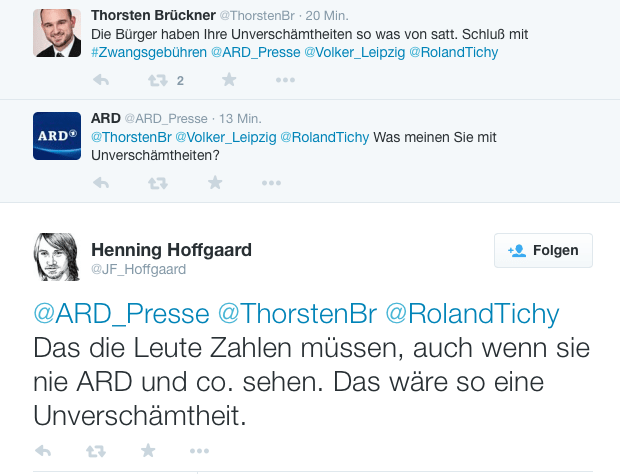The width and height of the screenshot is (620, 474).
Task: Open more options on Thorsten Brückner's tweet
Action: [x=285, y=80]
